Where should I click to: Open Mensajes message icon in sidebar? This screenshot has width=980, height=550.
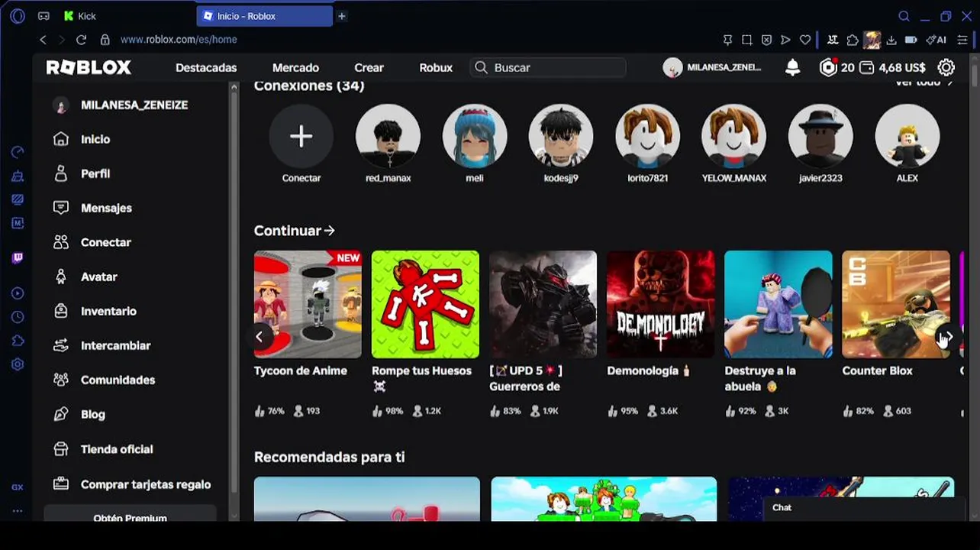(61, 208)
